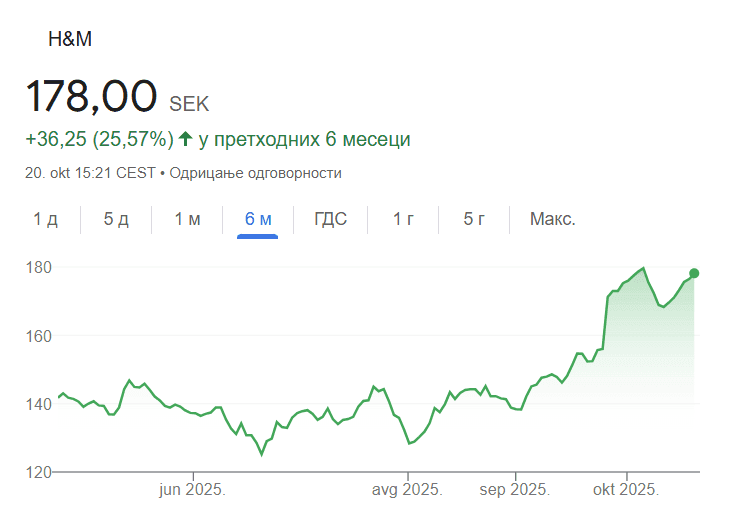Screen dimensions: 741x519
Task: Click the H&M stock title
Action: click(70, 40)
